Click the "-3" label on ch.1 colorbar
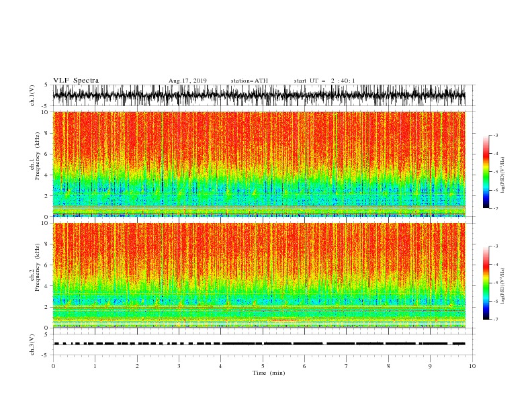Screen dimensions: 532x411 495,135
